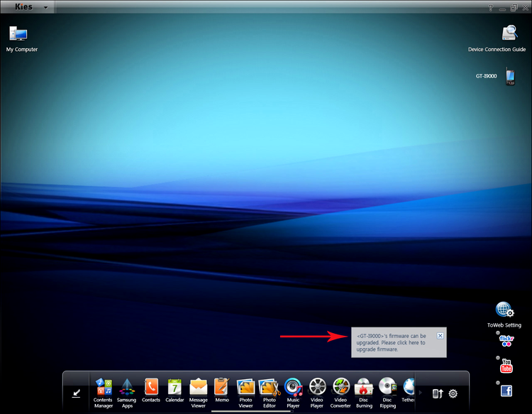This screenshot has width=532, height=414.
Task: Open the Kies title dropdown menu
Action: coord(45,7)
